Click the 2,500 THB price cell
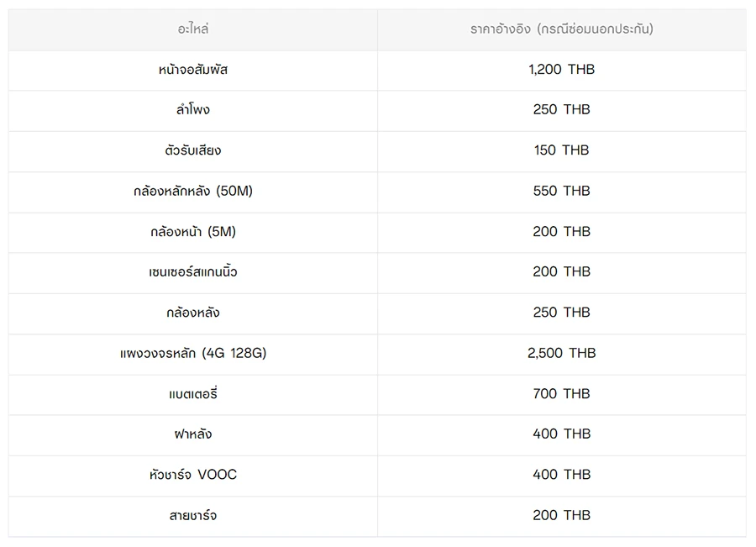This screenshot has height=547, width=756. 561,353
